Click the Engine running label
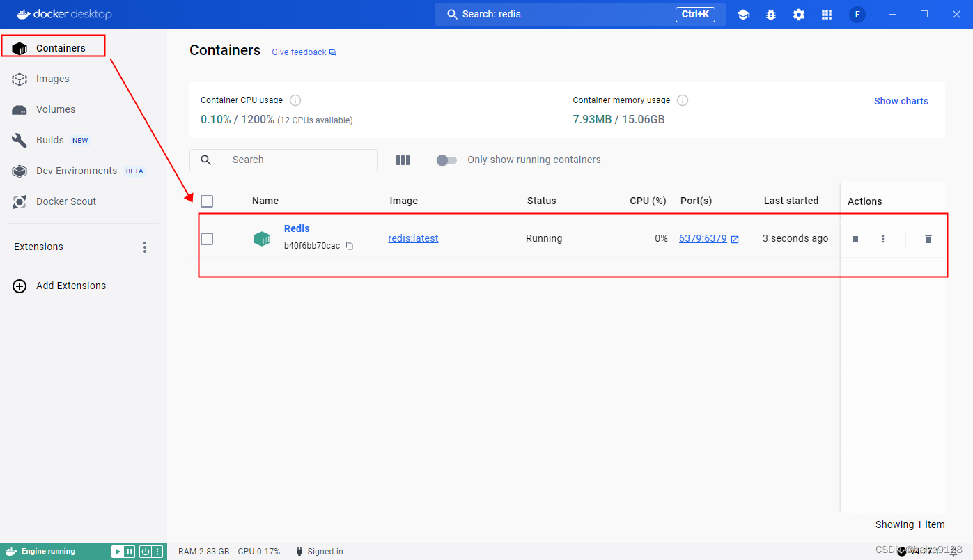 click(48, 552)
